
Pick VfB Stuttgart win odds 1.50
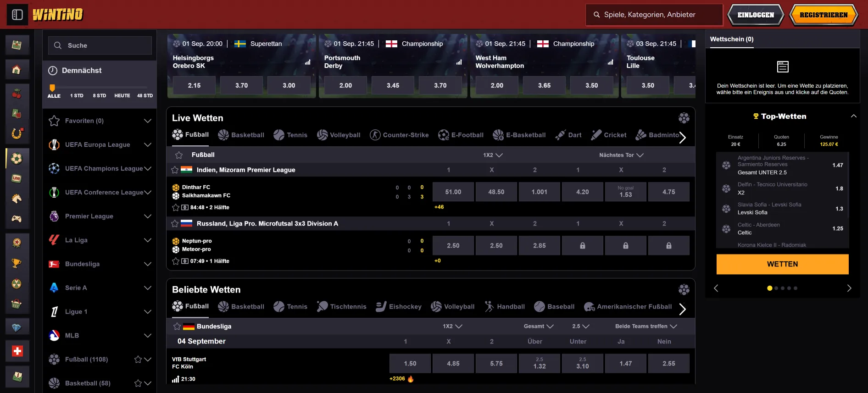[410, 363]
